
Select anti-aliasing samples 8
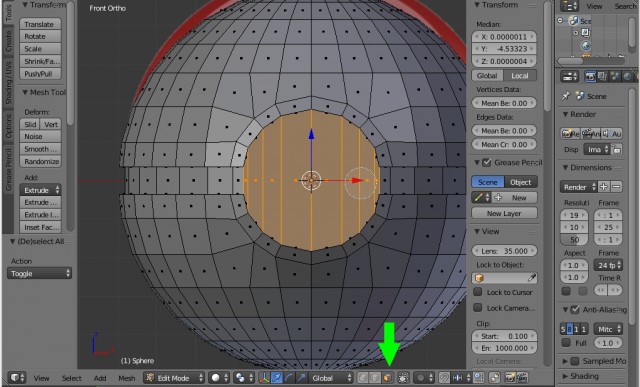pos(569,329)
